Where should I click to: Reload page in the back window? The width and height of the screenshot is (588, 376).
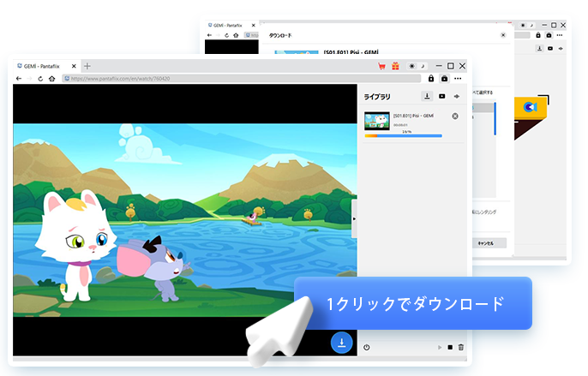pyautogui.click(x=226, y=35)
